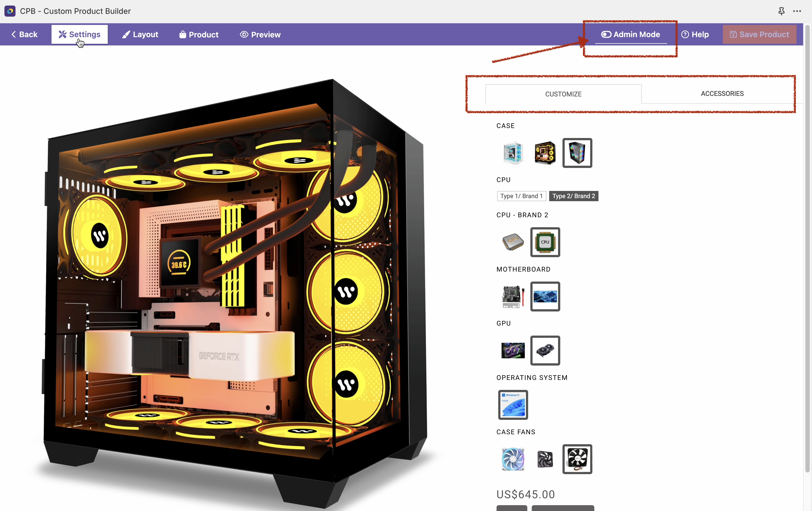Viewport: 812px width, 511px height.
Task: Switch to the ACCESSORIES tab
Action: click(x=722, y=93)
